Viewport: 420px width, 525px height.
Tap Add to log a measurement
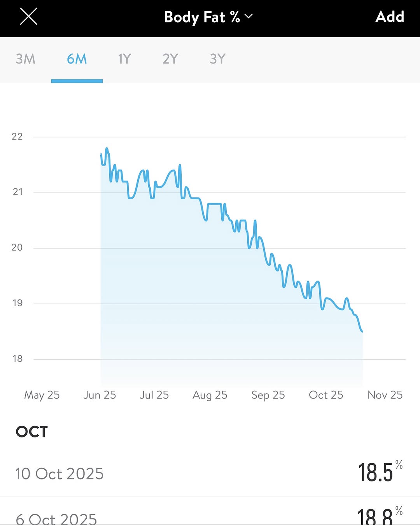coord(390,17)
